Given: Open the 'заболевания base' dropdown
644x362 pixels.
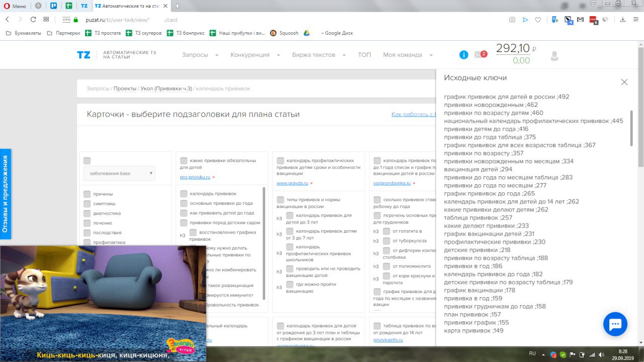Looking at the screenshot, I should tap(119, 173).
